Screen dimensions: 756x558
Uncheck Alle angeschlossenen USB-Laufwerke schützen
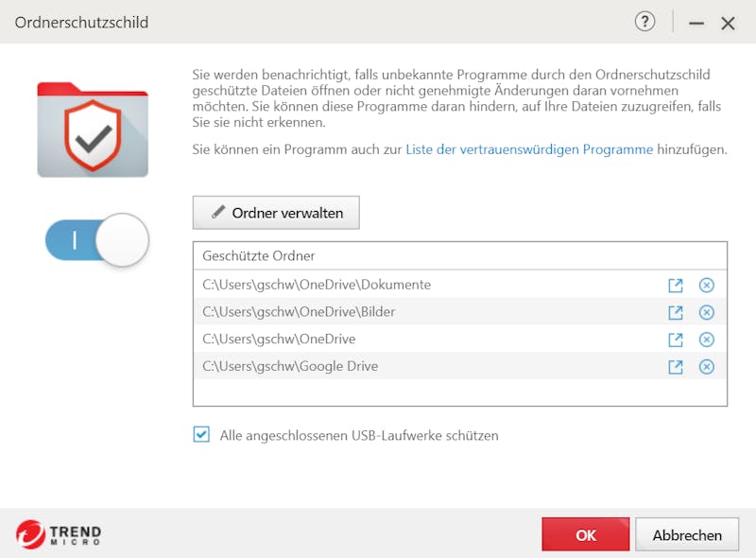tap(201, 434)
